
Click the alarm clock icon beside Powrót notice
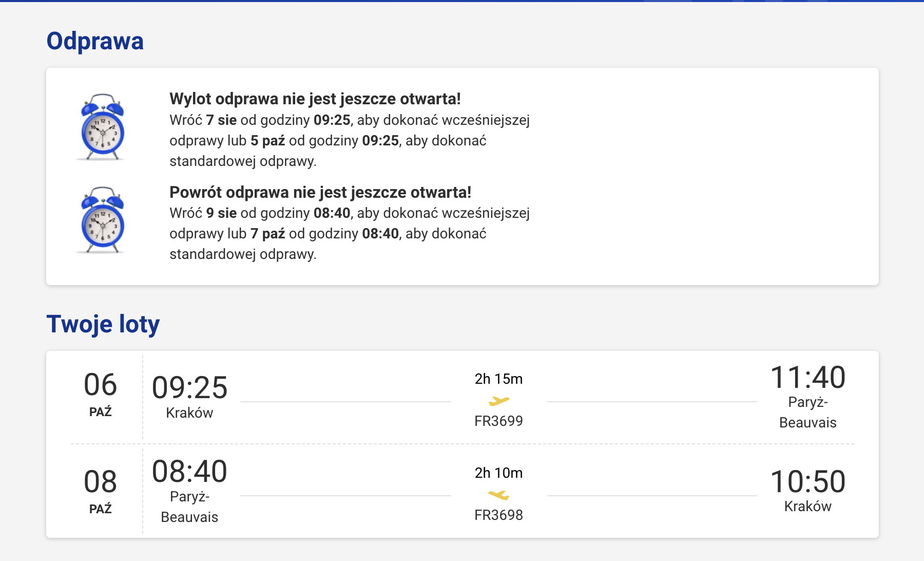pos(103,220)
